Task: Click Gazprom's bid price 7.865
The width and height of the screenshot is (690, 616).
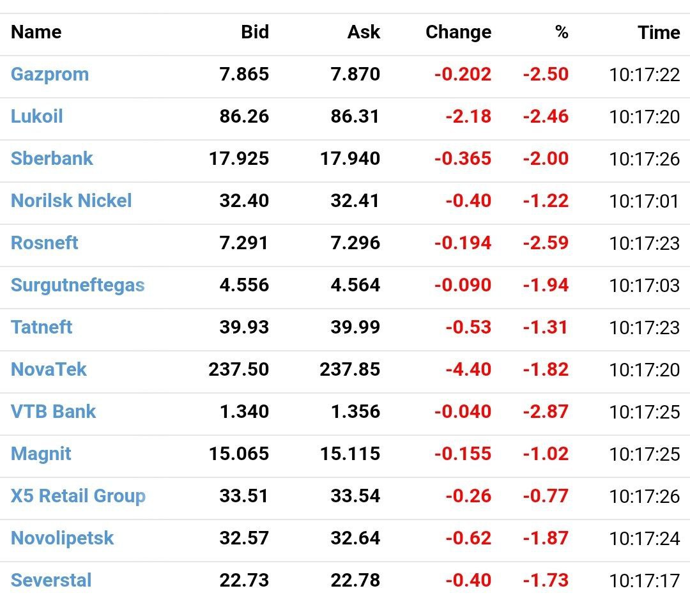Action: [244, 74]
